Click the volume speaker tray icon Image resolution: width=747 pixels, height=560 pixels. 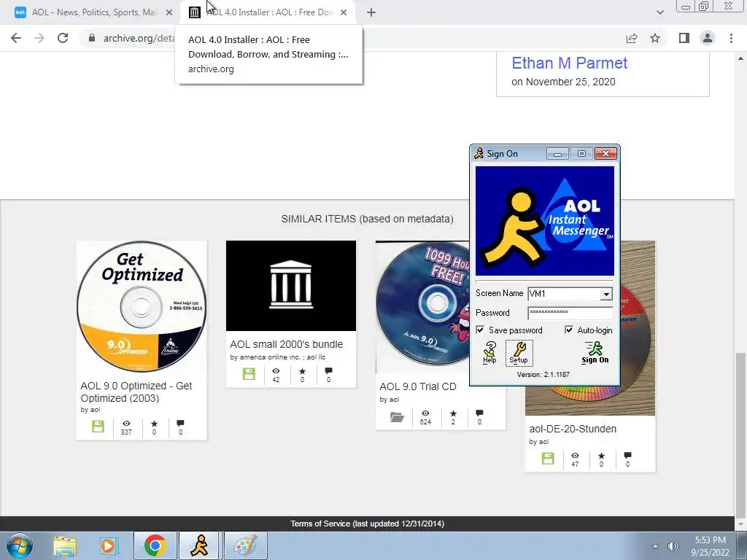[673, 546]
